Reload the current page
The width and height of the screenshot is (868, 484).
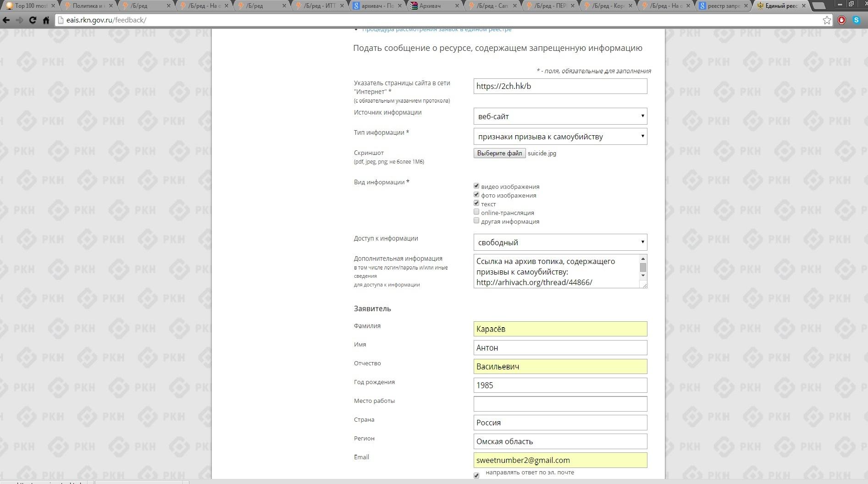click(33, 20)
